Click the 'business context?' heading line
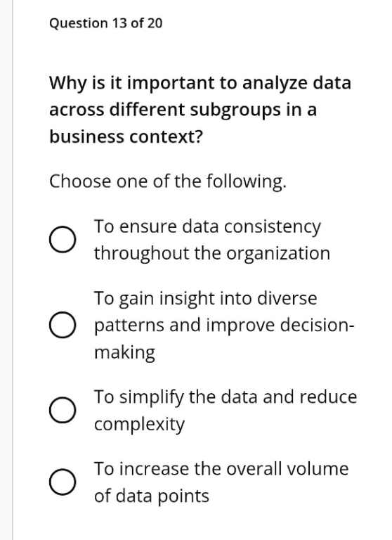 126,136
